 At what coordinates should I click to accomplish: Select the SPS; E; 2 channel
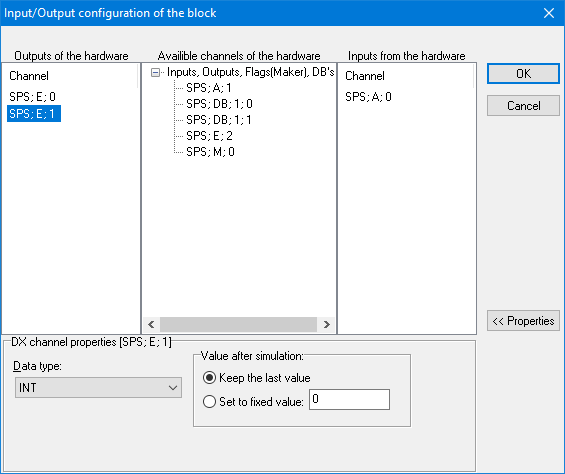(209, 136)
